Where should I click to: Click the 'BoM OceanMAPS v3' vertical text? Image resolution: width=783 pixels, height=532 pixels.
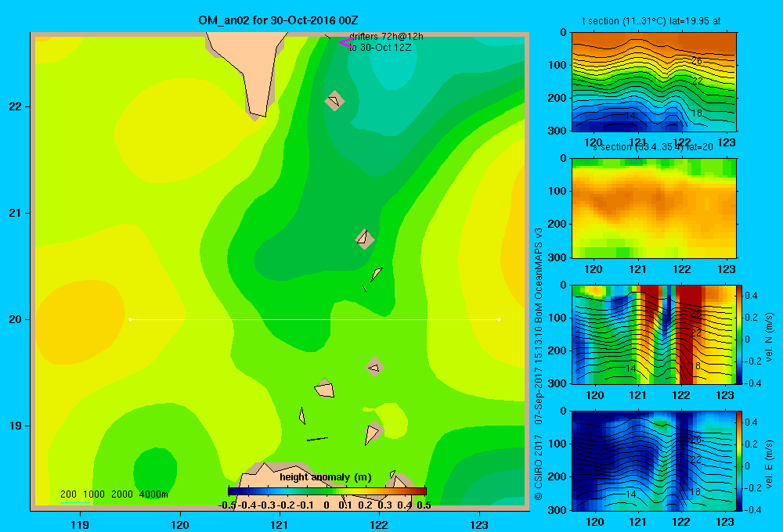click(x=539, y=275)
